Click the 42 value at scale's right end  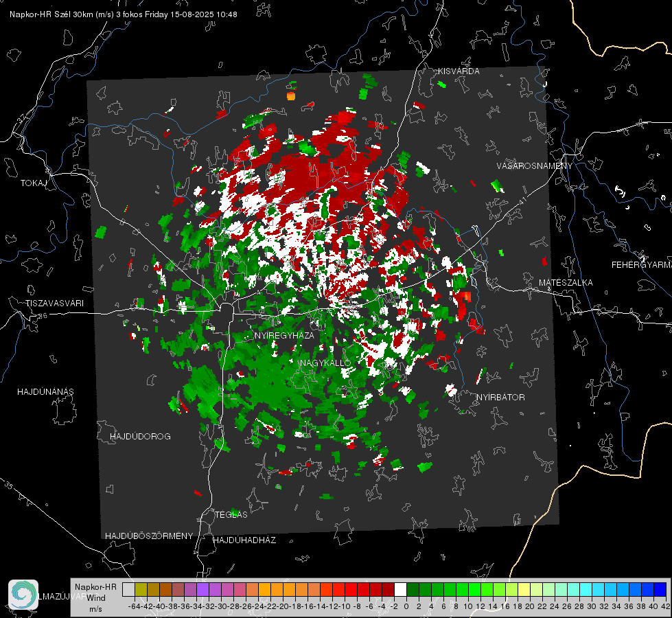(x=666, y=606)
